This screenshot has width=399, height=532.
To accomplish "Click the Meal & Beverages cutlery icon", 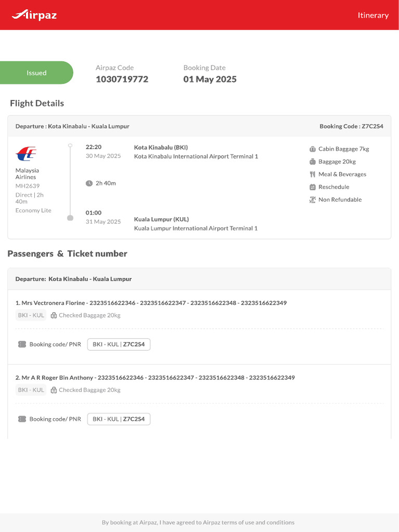I will pos(312,175).
